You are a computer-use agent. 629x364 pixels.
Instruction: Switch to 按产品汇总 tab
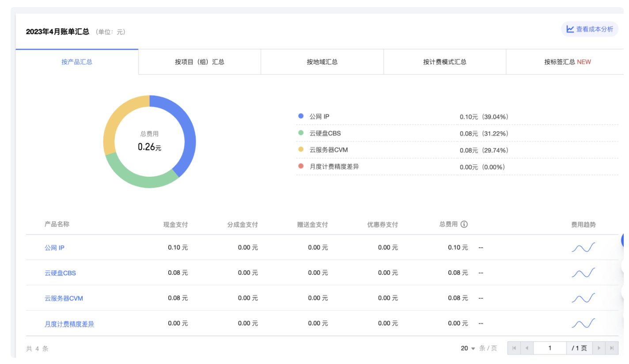click(x=77, y=62)
